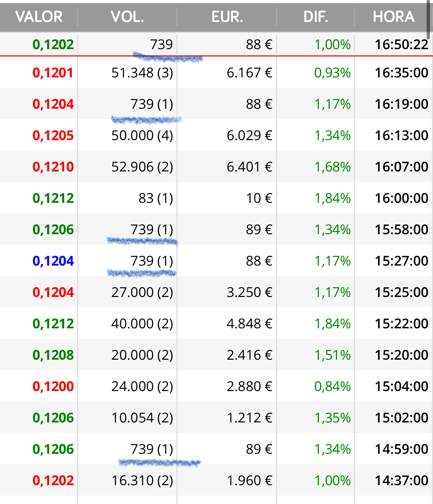Select the blue price 0,1204
Screen dimensions: 433x504
(53, 261)
